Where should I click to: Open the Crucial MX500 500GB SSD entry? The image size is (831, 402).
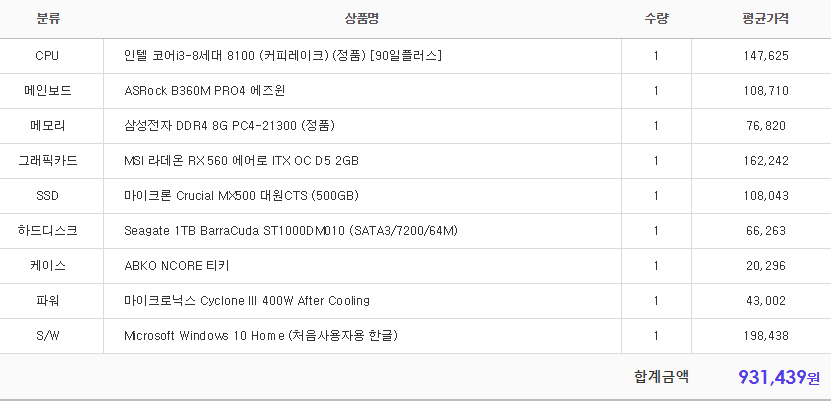(x=241, y=196)
